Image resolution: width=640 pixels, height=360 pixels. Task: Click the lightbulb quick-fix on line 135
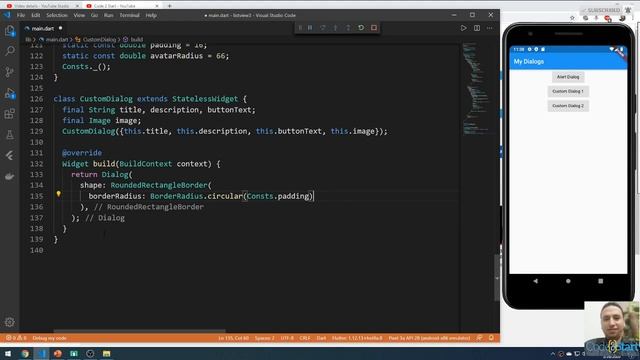coord(58,194)
